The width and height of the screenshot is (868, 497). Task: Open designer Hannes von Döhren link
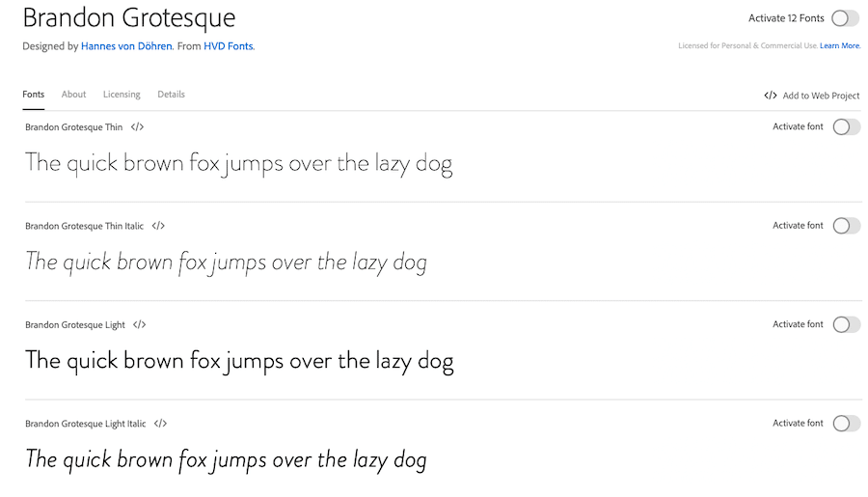[128, 45]
